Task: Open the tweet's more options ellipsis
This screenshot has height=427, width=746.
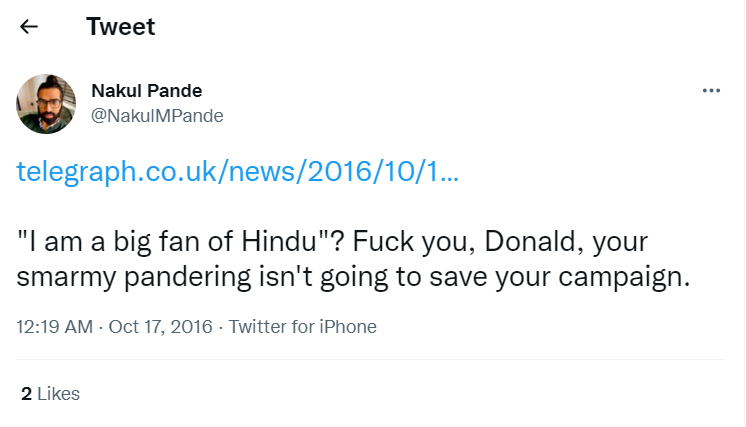Action: click(711, 90)
